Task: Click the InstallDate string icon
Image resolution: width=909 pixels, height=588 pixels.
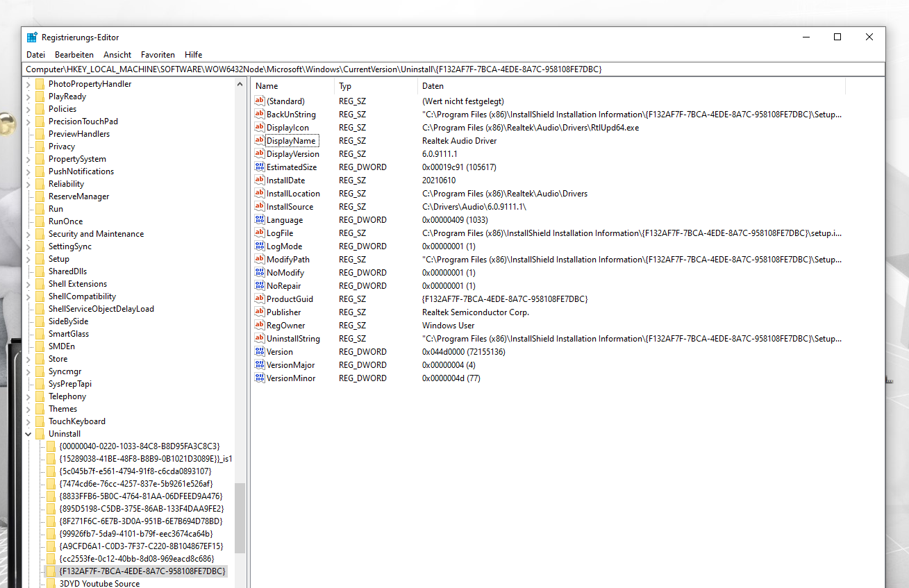Action: click(x=260, y=180)
